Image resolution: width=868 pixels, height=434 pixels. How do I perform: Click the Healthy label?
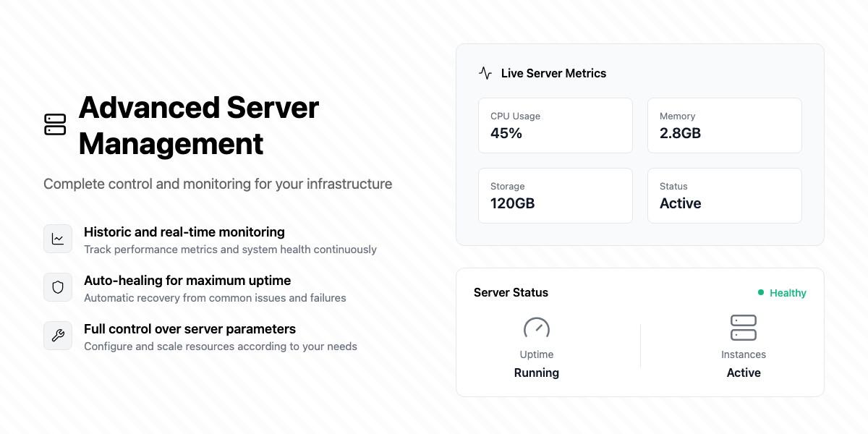[x=788, y=293]
